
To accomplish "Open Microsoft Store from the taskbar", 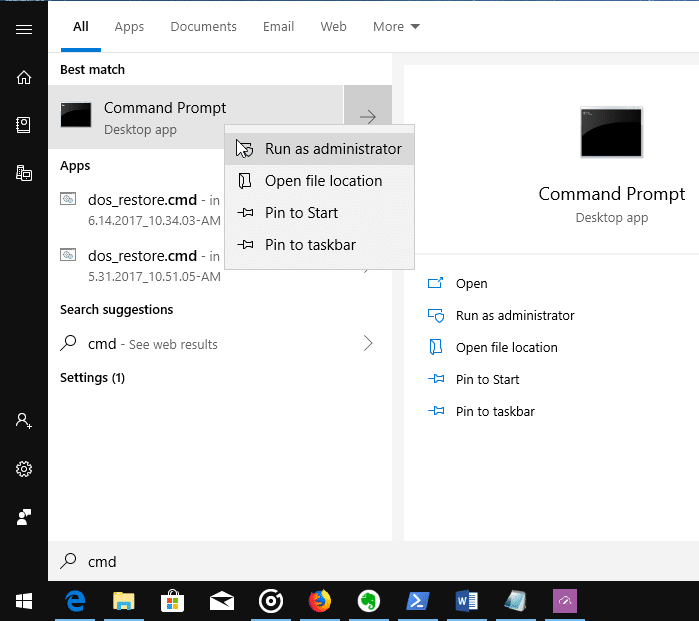I will (173, 601).
